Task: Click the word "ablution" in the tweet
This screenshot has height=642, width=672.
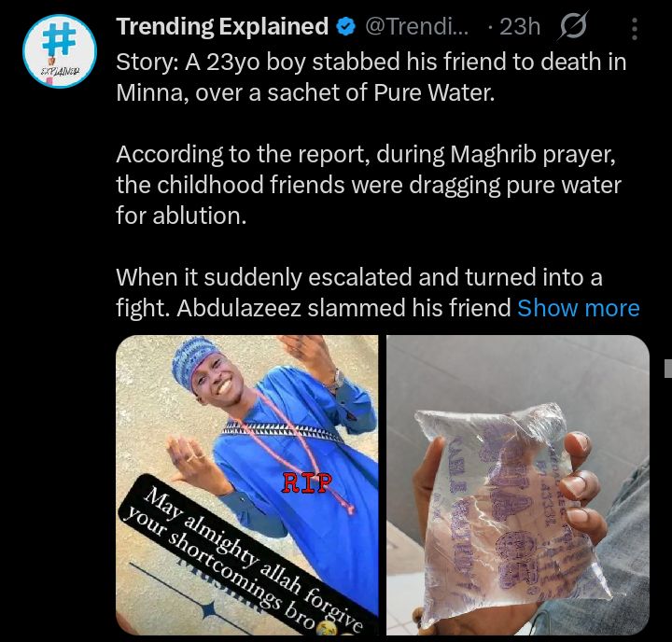Action: coord(205,216)
